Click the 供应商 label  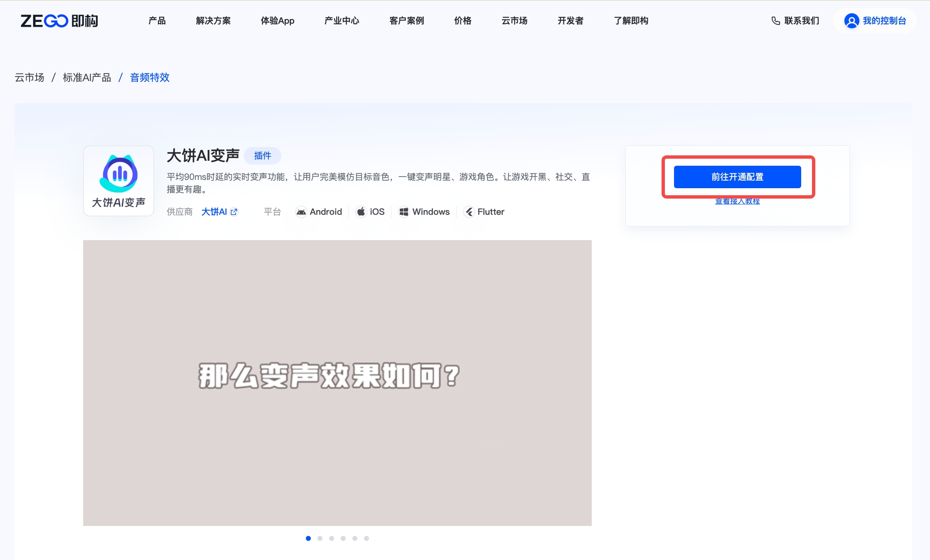180,212
